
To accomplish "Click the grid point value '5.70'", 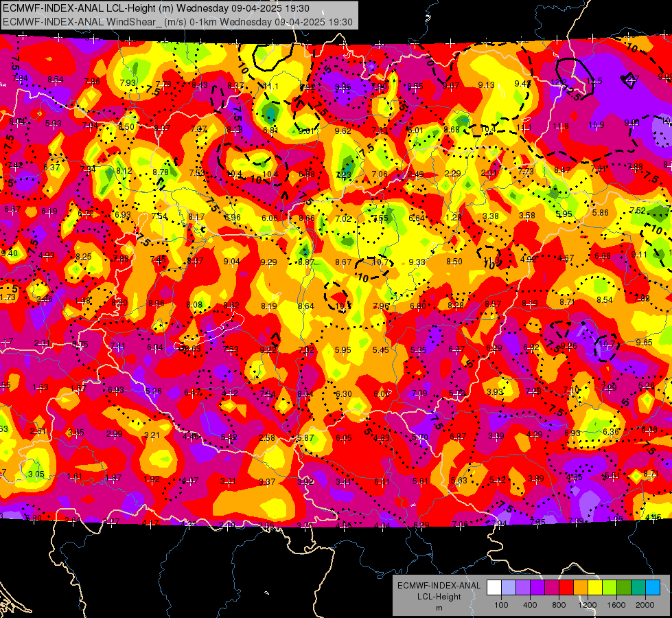I will (x=420, y=437).
